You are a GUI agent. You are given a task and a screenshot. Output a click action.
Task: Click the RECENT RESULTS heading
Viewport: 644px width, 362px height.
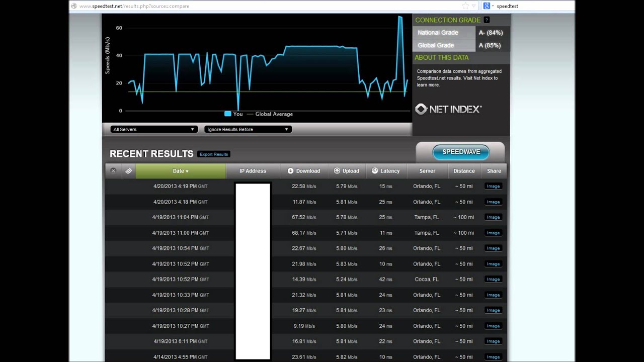[x=151, y=154]
